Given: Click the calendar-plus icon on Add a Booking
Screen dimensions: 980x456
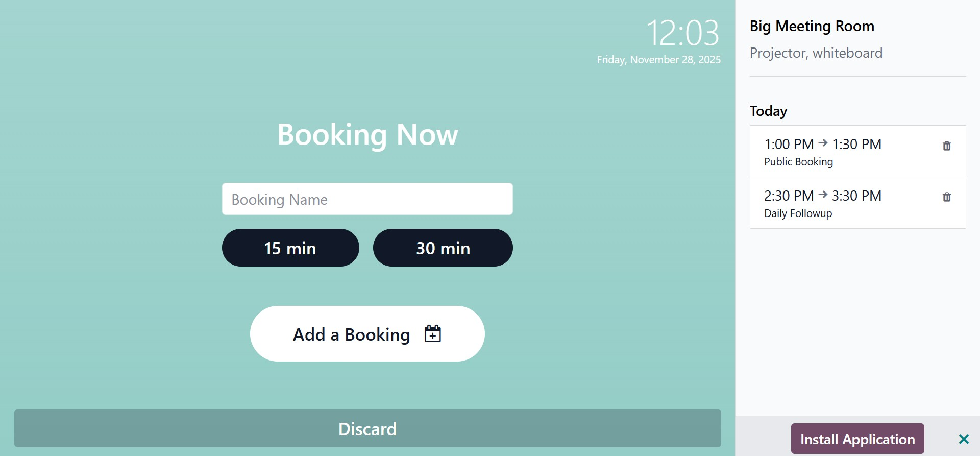Looking at the screenshot, I should pos(432,334).
